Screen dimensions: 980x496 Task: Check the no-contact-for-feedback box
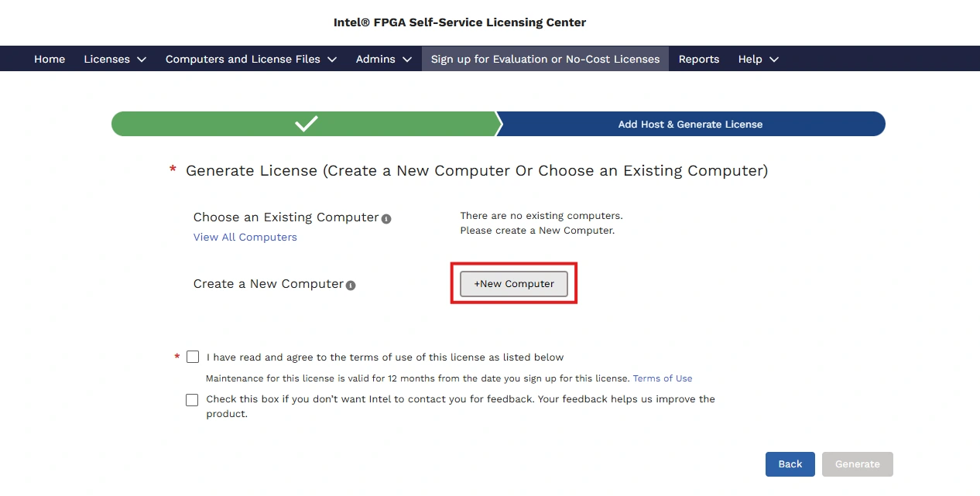click(192, 400)
